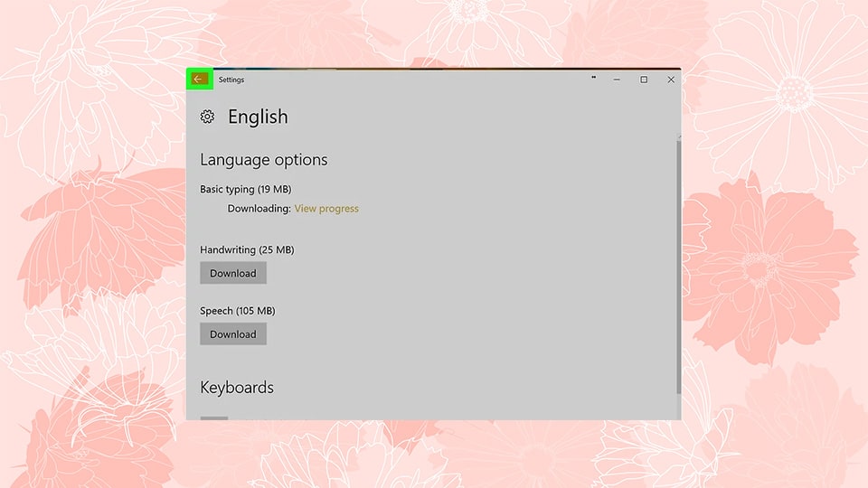Viewport: 868px width, 488px height.
Task: Click the Settings window title text
Action: coord(231,80)
